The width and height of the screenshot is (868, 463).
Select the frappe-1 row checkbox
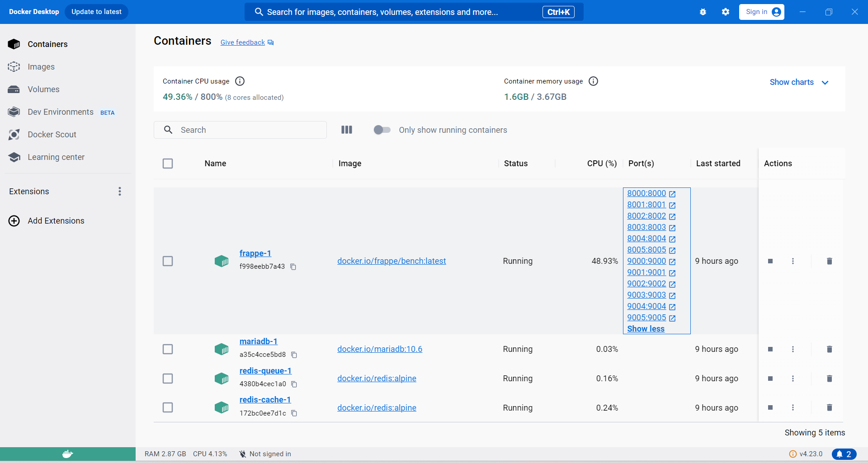click(168, 261)
